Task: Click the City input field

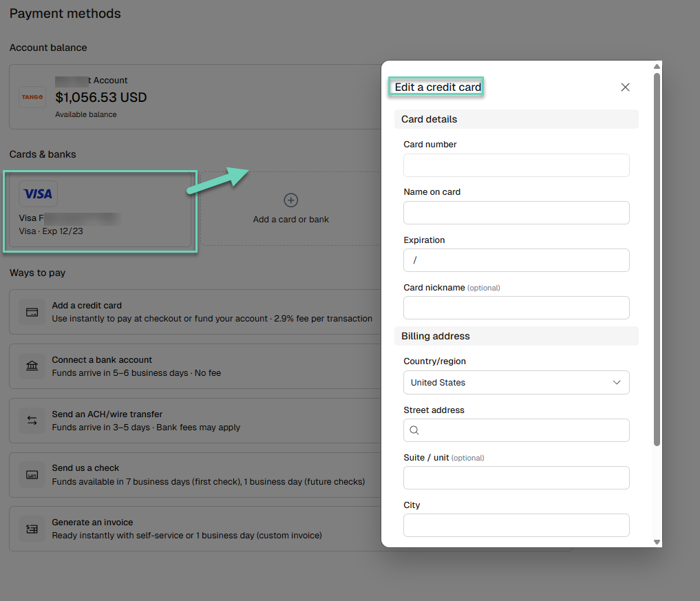Action: point(516,525)
